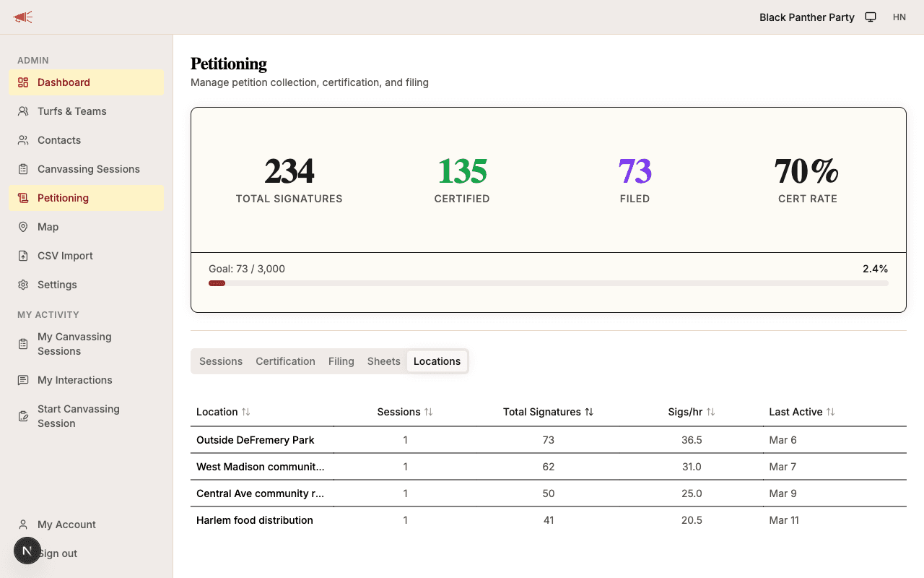Switch to the Sheets tab
924x578 pixels.
pyautogui.click(x=383, y=361)
